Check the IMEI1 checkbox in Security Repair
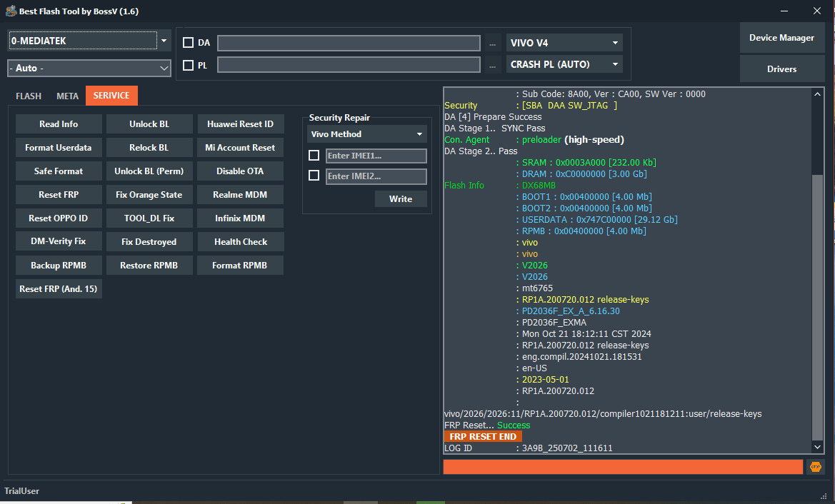835x504 pixels. click(314, 156)
